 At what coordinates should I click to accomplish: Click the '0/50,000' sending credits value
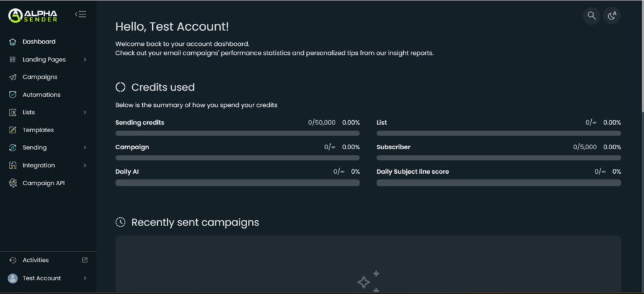[x=321, y=123]
